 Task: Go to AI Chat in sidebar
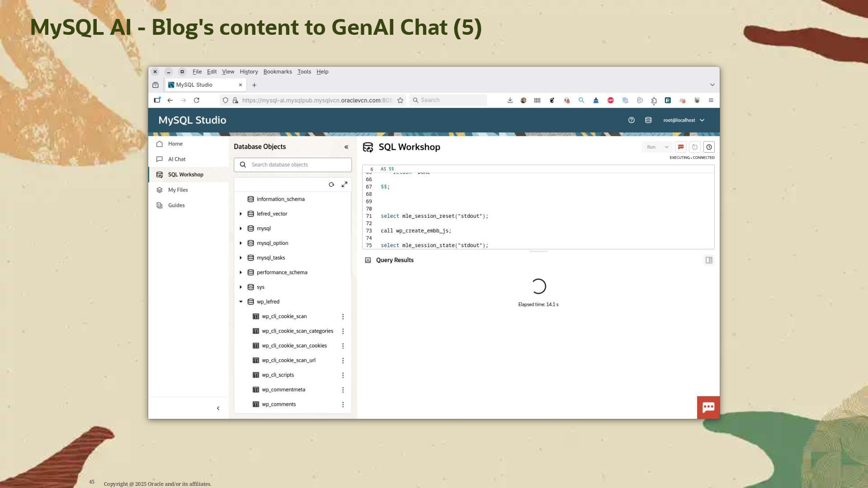pos(177,159)
